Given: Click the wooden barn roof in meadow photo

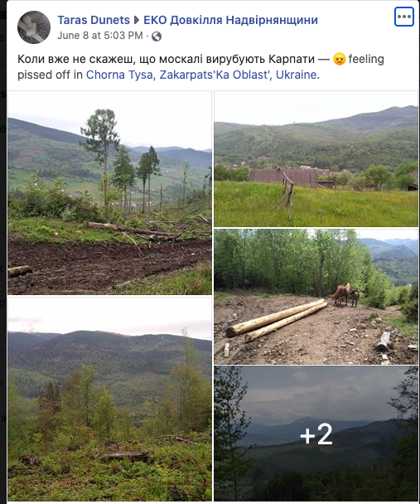Looking at the screenshot, I should (x=283, y=177).
